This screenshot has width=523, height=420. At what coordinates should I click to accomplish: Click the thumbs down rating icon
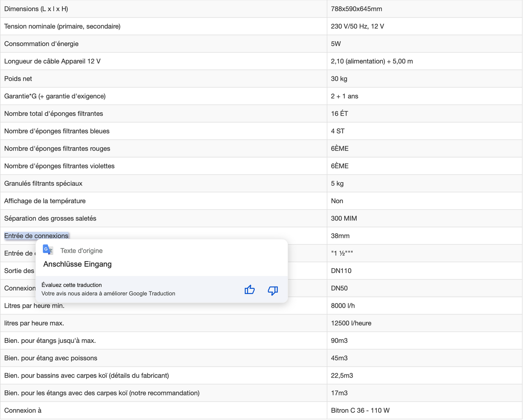point(273,290)
